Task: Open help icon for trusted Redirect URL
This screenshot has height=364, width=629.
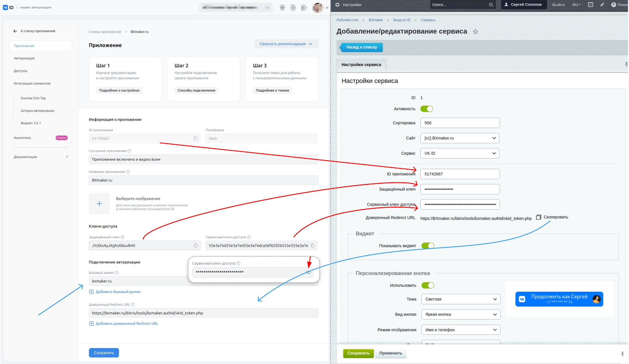Action: [x=133, y=305]
